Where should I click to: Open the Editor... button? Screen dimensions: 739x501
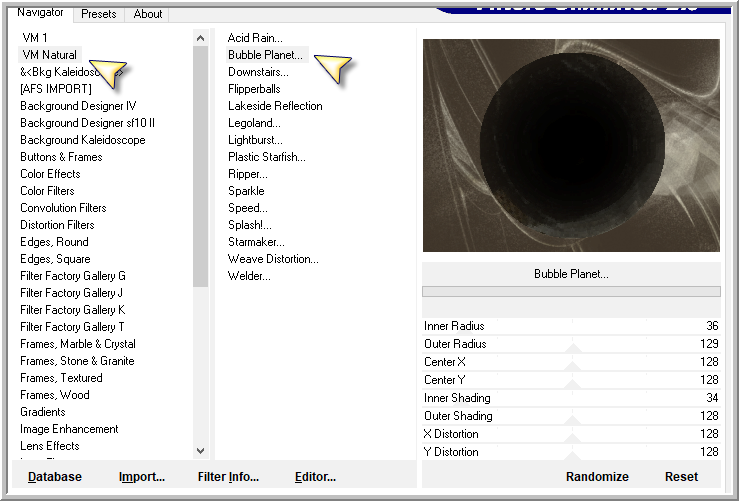pyautogui.click(x=315, y=476)
